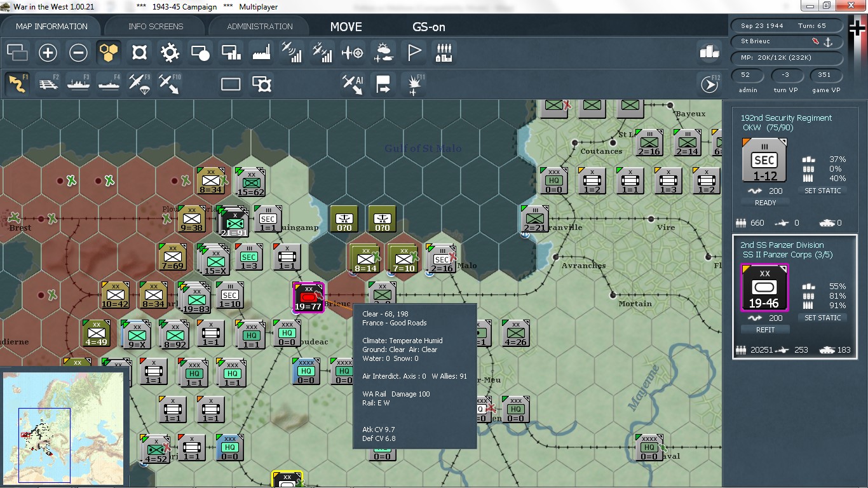Click the window-with-fort toolbar icon

pos(261,84)
